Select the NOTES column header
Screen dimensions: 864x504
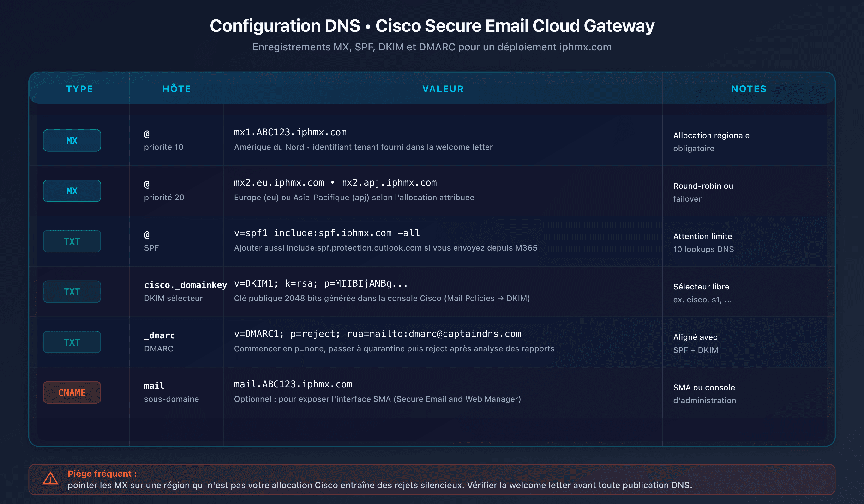(749, 89)
